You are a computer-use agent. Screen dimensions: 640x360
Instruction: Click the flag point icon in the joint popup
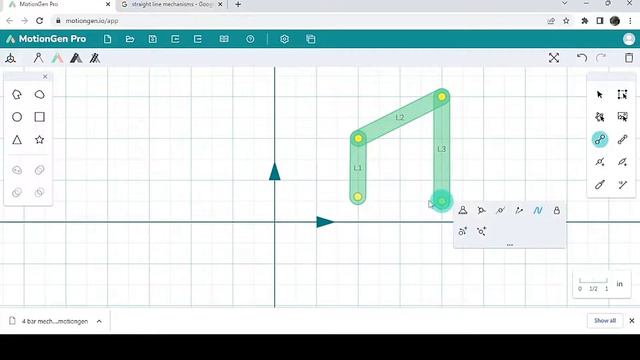point(519,210)
